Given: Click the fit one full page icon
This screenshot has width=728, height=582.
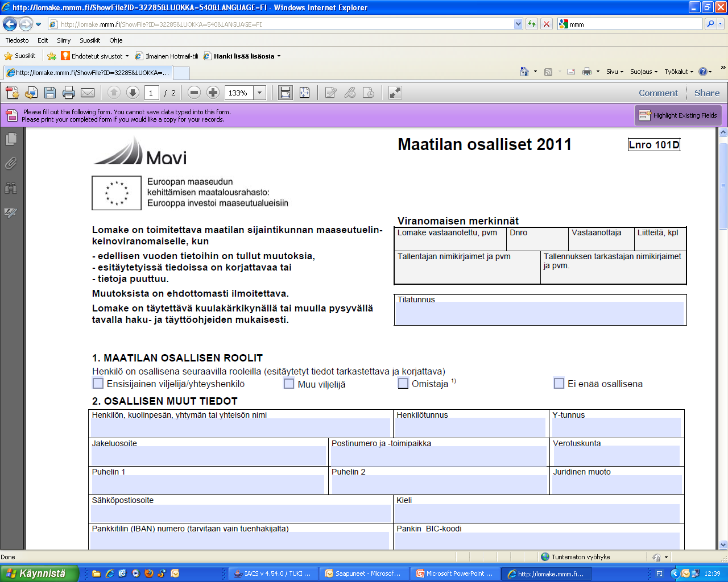Looking at the screenshot, I should tap(304, 93).
